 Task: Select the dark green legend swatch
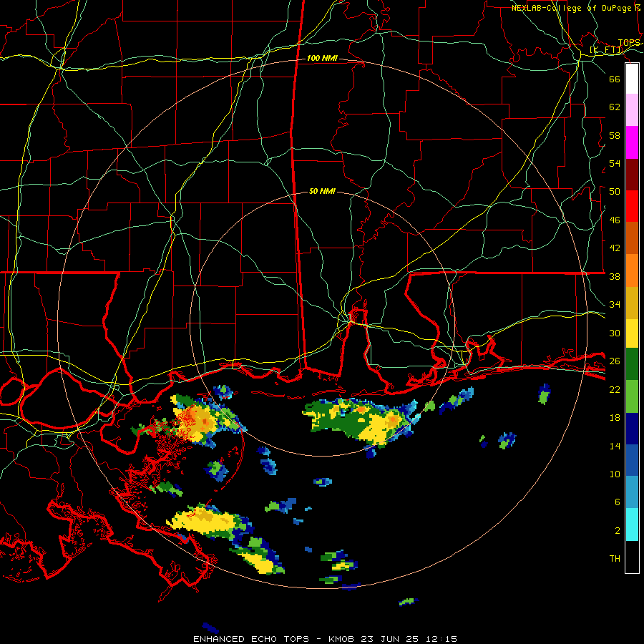tap(632, 364)
